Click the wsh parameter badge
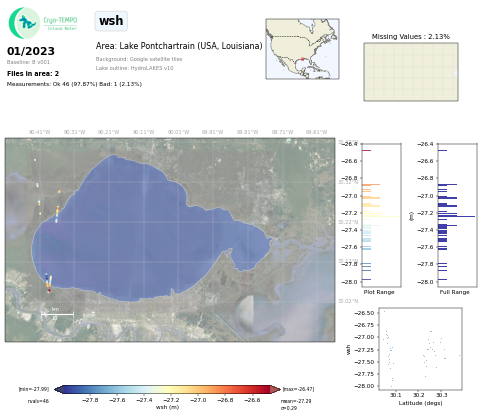 (x=111, y=21)
